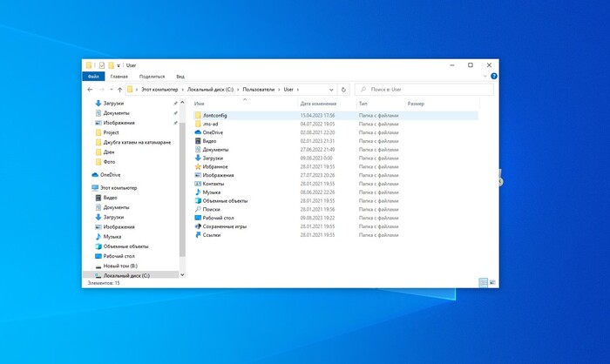Viewport: 610px width, 364px height.
Task: Click the Контакты folder icon
Action: [198, 184]
